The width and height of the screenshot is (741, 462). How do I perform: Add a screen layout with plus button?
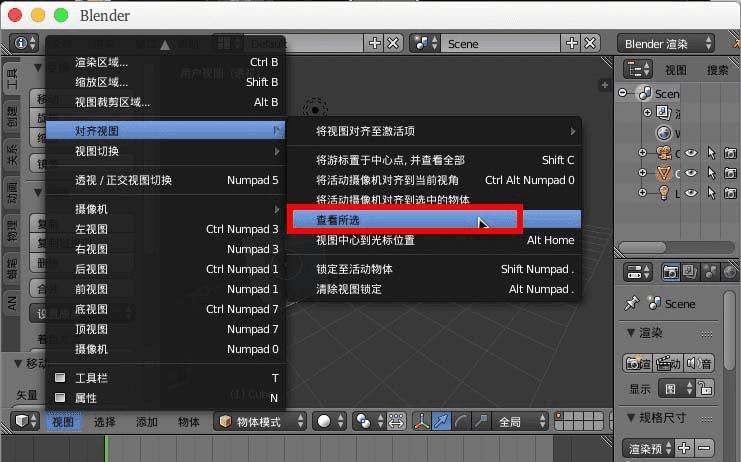[x=374, y=43]
